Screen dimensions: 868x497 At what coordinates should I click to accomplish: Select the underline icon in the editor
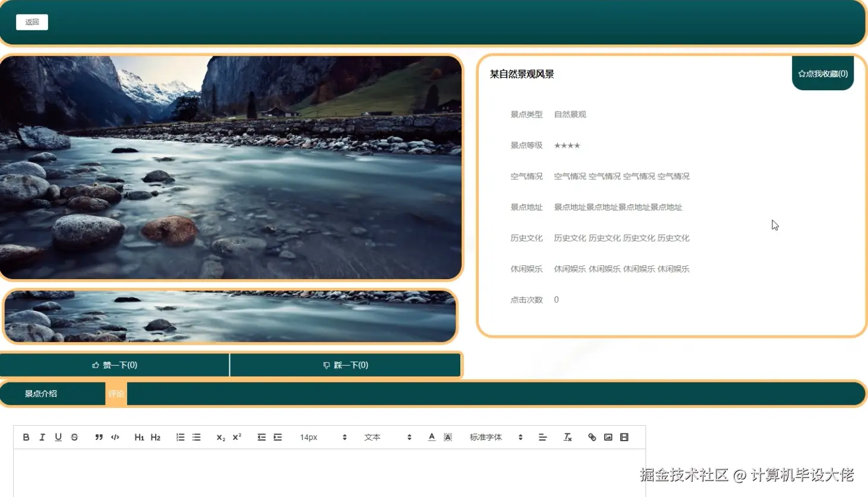pyautogui.click(x=58, y=437)
